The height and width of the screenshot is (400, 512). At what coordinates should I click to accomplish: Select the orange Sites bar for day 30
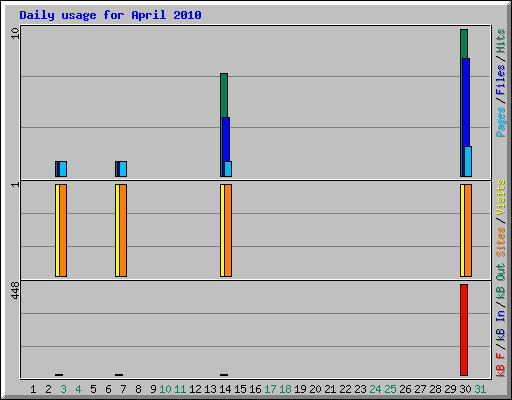tap(468, 230)
